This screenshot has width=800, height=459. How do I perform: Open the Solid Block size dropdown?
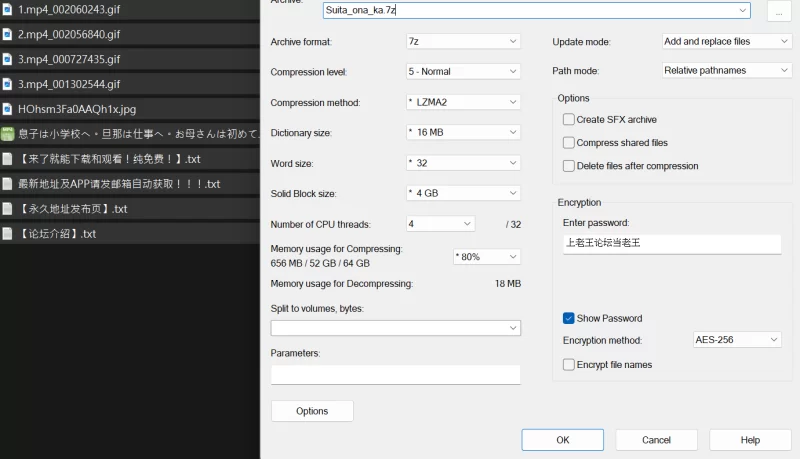tap(463, 193)
